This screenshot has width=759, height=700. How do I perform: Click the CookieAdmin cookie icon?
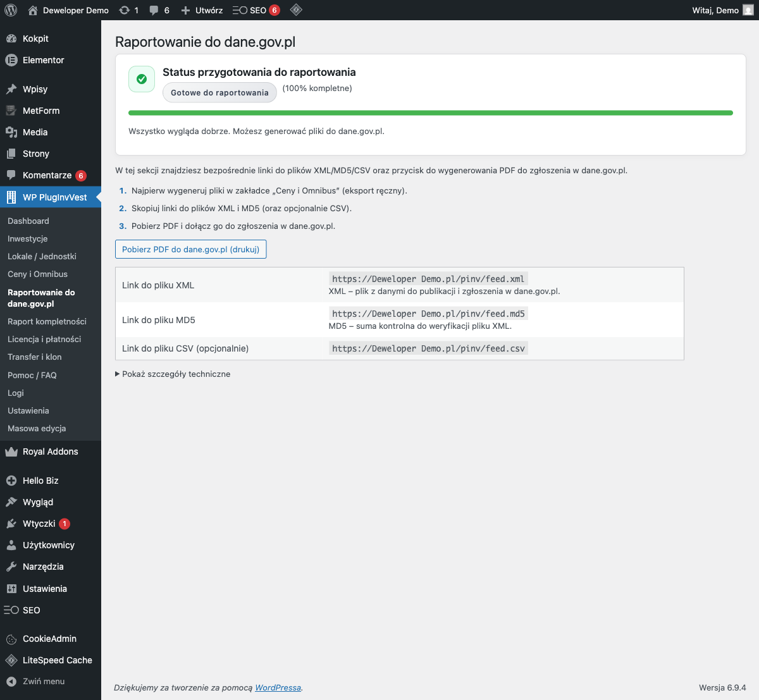(11, 639)
